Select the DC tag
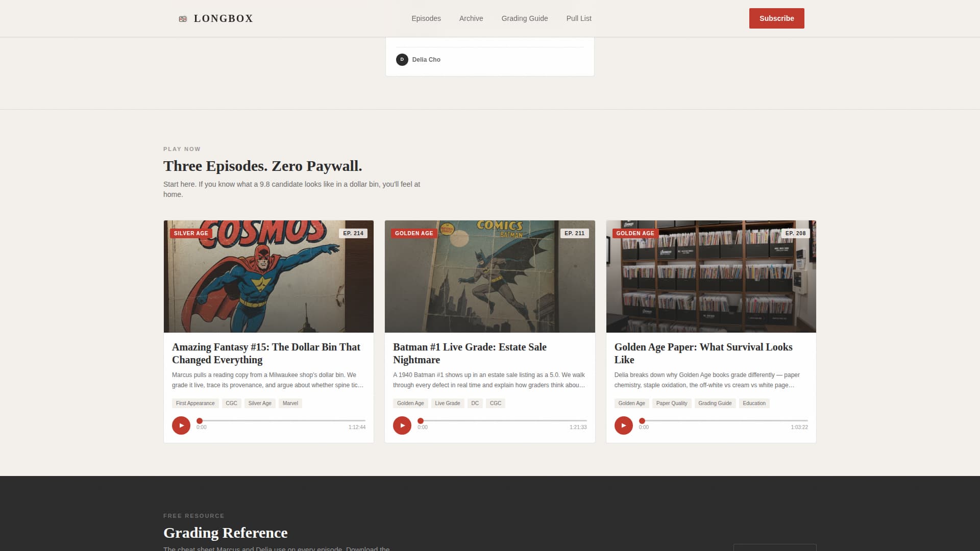The height and width of the screenshot is (551, 980). tap(475, 403)
